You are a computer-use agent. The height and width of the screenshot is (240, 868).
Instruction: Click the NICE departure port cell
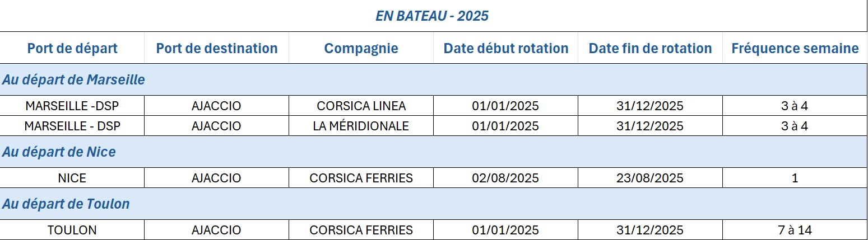pyautogui.click(x=72, y=178)
